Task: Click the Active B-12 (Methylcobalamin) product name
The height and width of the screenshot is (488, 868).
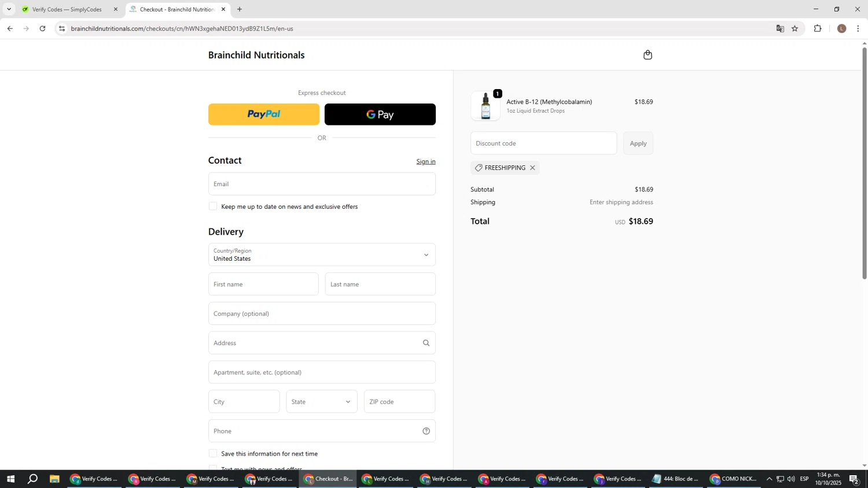Action: tap(549, 102)
